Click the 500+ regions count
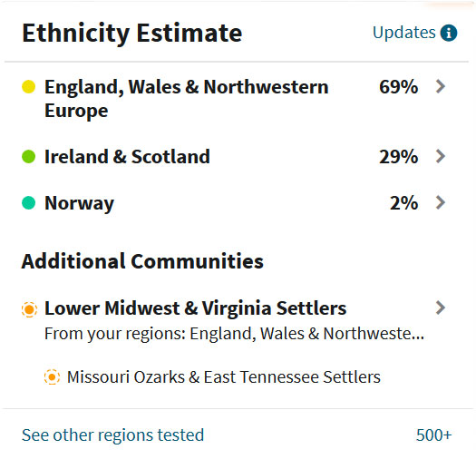This screenshot has width=476, height=459. point(433,435)
